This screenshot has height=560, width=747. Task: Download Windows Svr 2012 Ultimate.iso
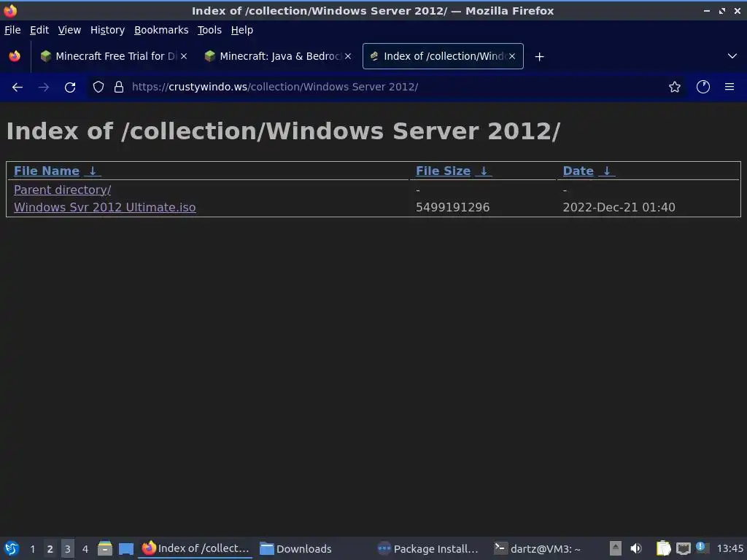(x=105, y=208)
